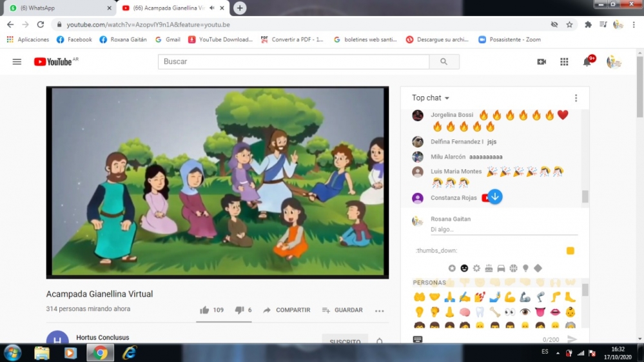Open the YouTube apps grid
The image size is (644, 362).
pos(564,62)
